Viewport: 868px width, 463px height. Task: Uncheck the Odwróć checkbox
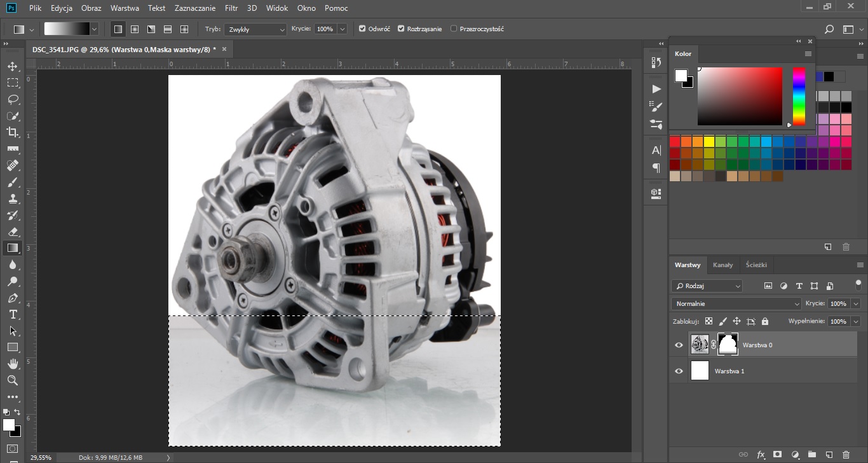[x=362, y=29]
